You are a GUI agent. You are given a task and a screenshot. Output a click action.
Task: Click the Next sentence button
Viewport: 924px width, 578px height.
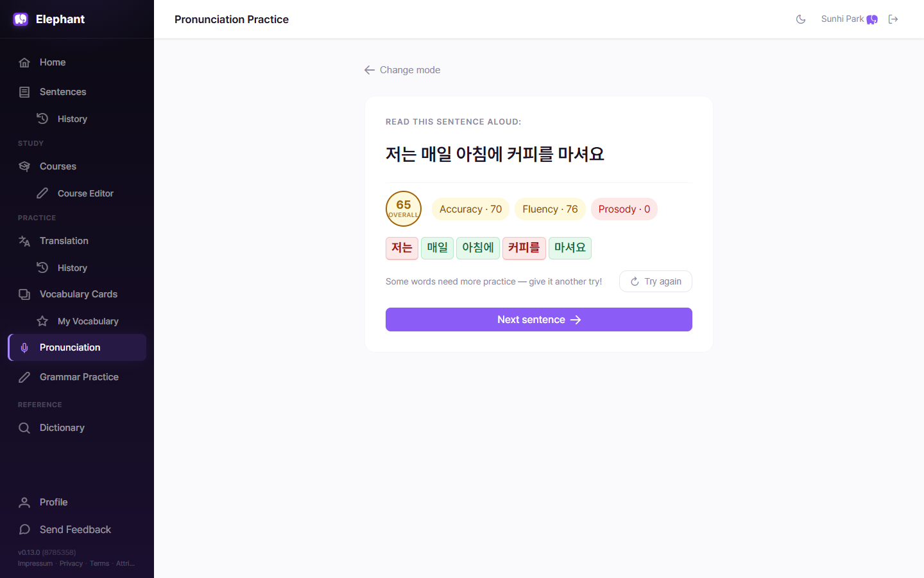point(539,320)
